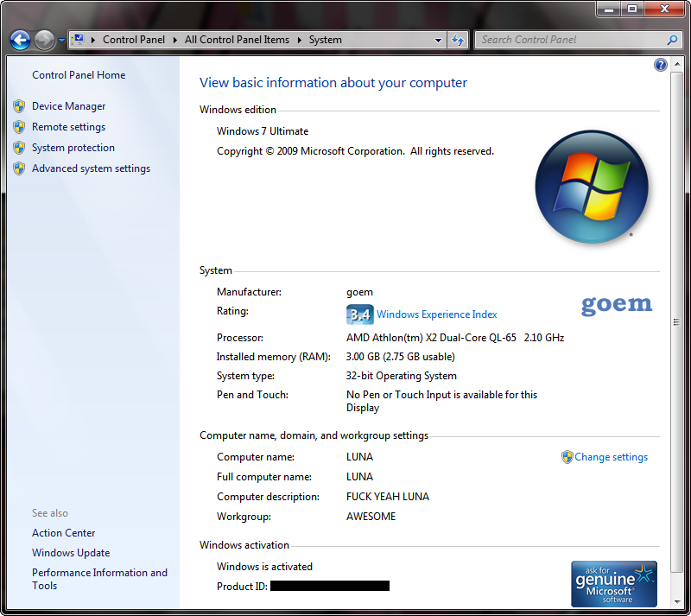Open Advanced system settings
The image size is (691, 616).
91,168
